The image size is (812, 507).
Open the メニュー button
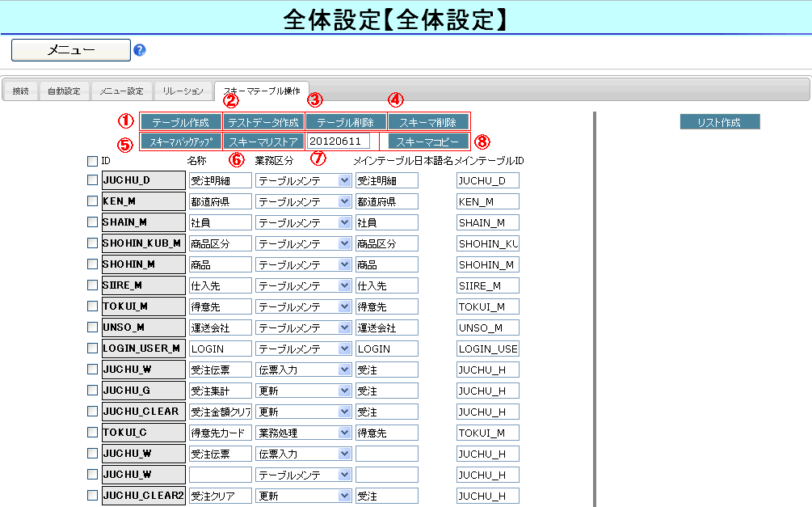coord(71,50)
